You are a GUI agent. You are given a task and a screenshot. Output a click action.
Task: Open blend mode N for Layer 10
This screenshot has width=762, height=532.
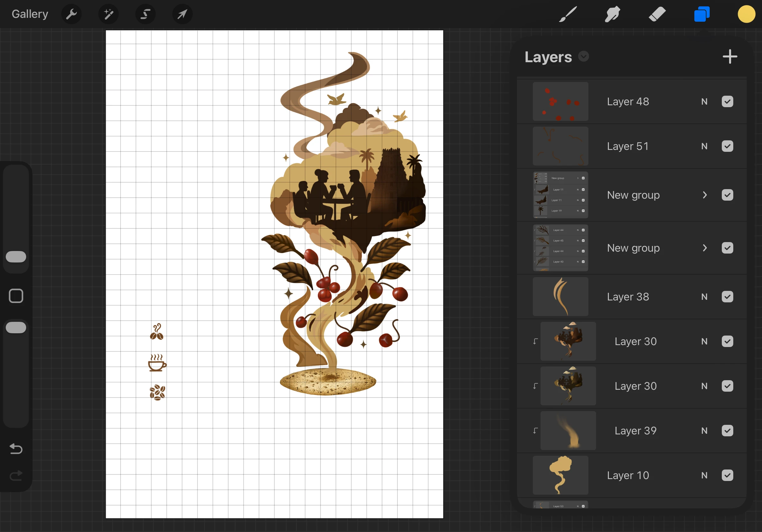click(704, 475)
